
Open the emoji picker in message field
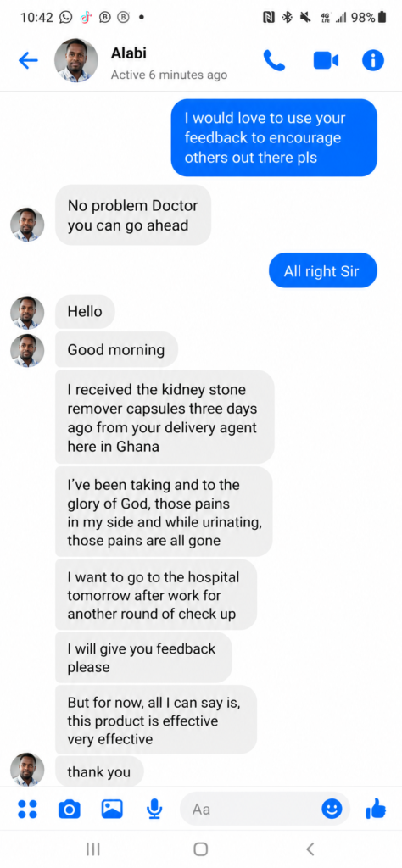[332, 810]
